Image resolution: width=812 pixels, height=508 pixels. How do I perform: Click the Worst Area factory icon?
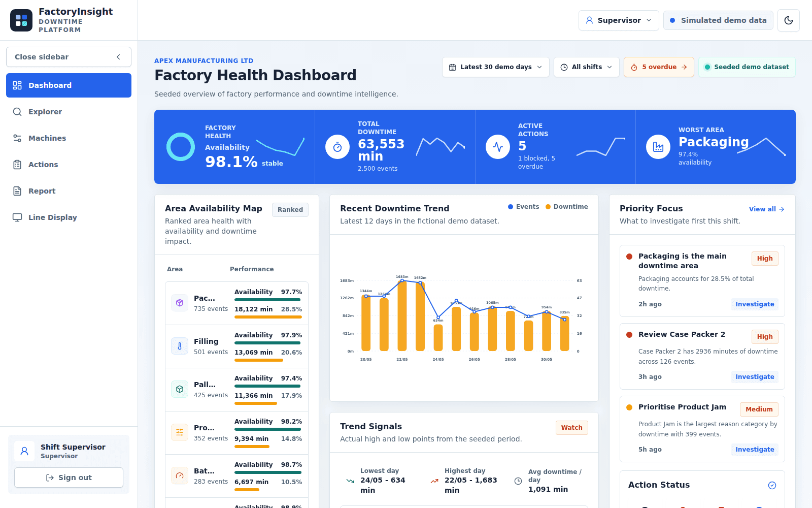click(x=658, y=147)
